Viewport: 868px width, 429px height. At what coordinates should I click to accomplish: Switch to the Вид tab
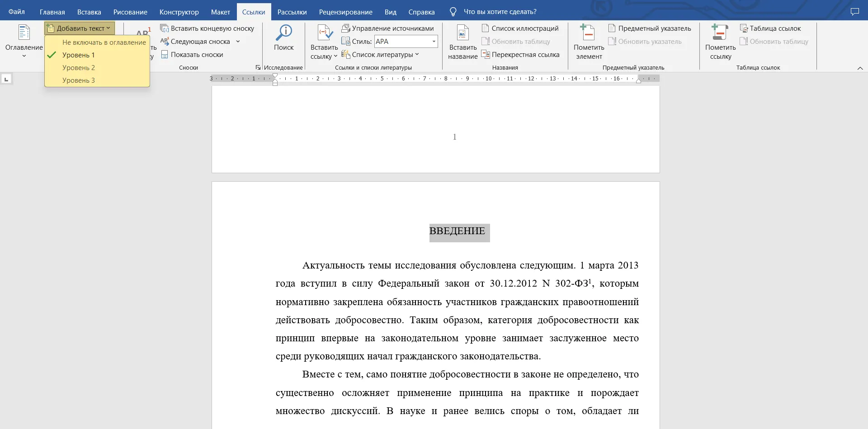point(391,12)
